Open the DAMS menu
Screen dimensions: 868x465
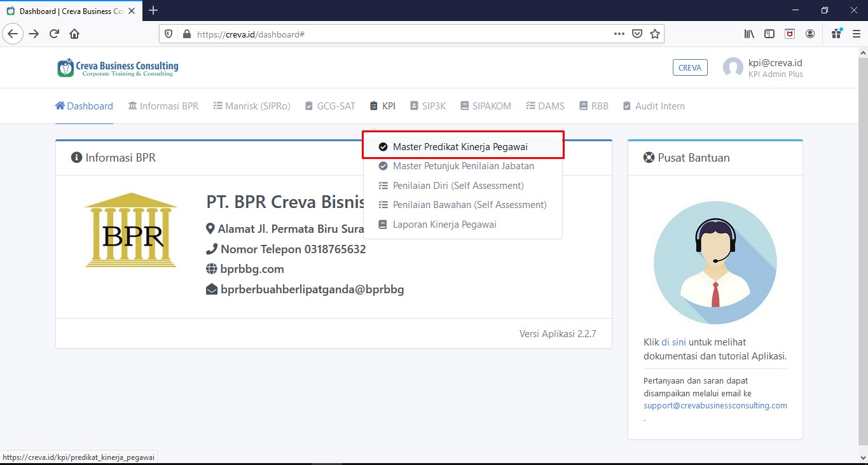[x=546, y=106]
